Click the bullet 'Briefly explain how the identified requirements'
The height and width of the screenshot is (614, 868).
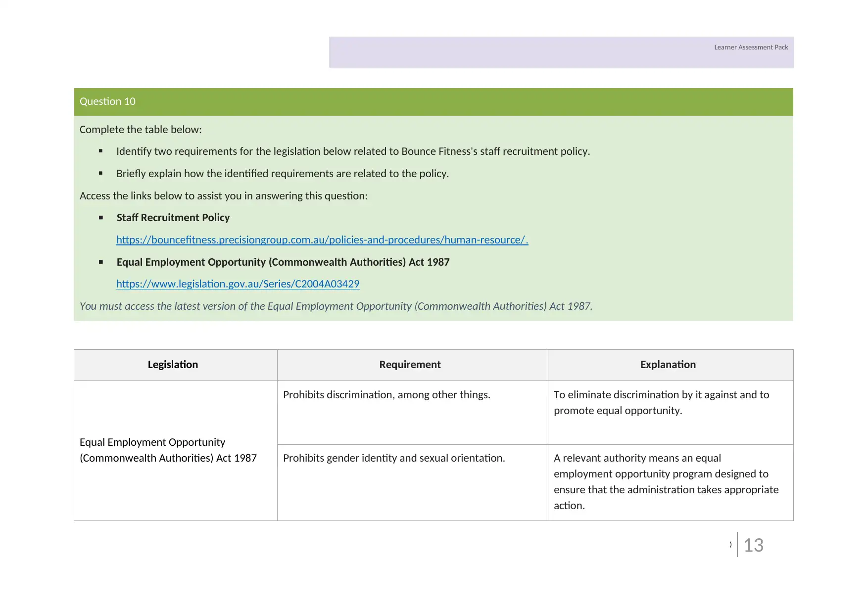[x=283, y=174]
